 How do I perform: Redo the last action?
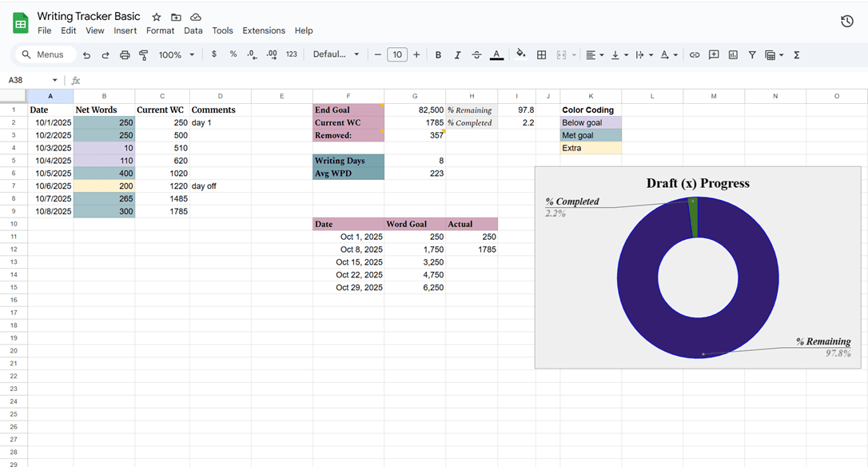106,55
